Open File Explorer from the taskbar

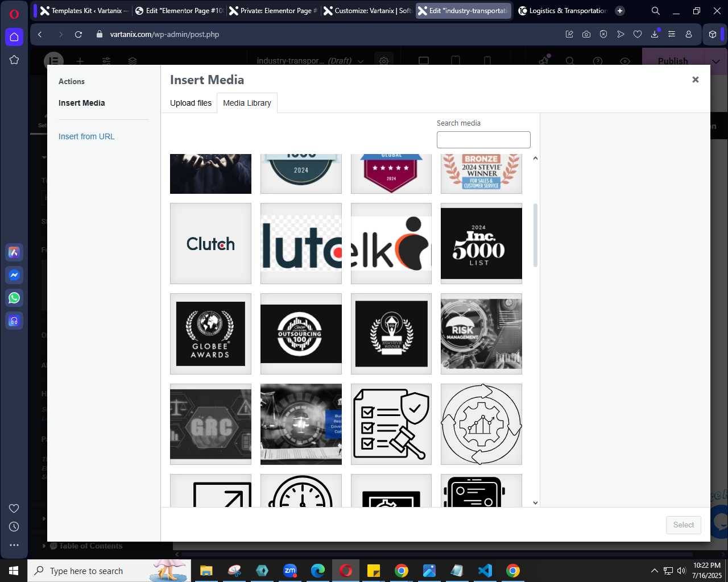(206, 571)
